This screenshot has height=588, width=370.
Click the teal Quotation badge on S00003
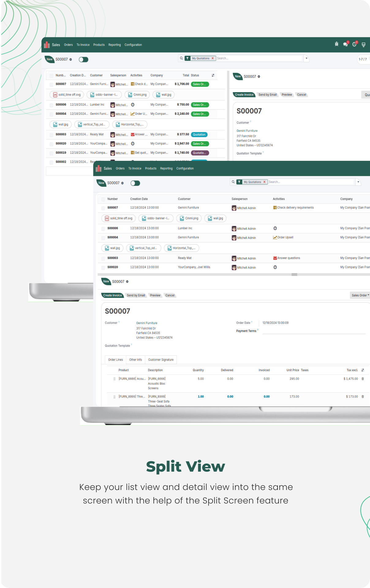[199, 134]
